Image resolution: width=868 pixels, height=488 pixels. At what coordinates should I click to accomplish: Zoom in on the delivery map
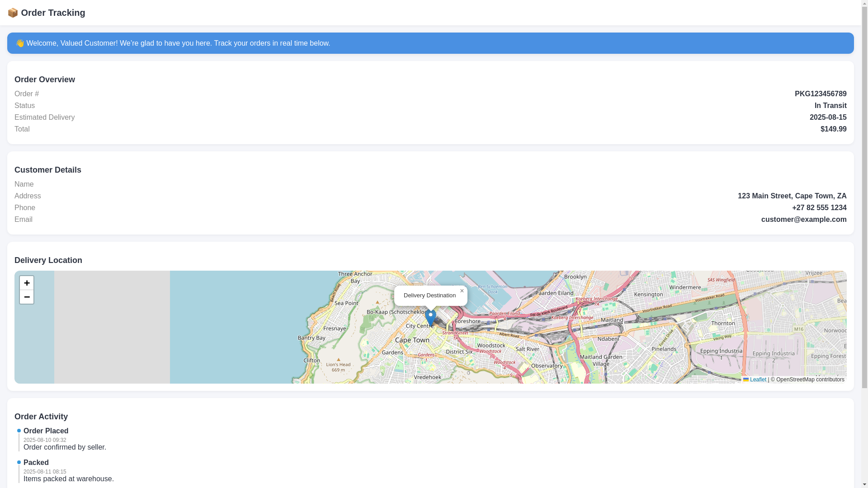(x=27, y=283)
